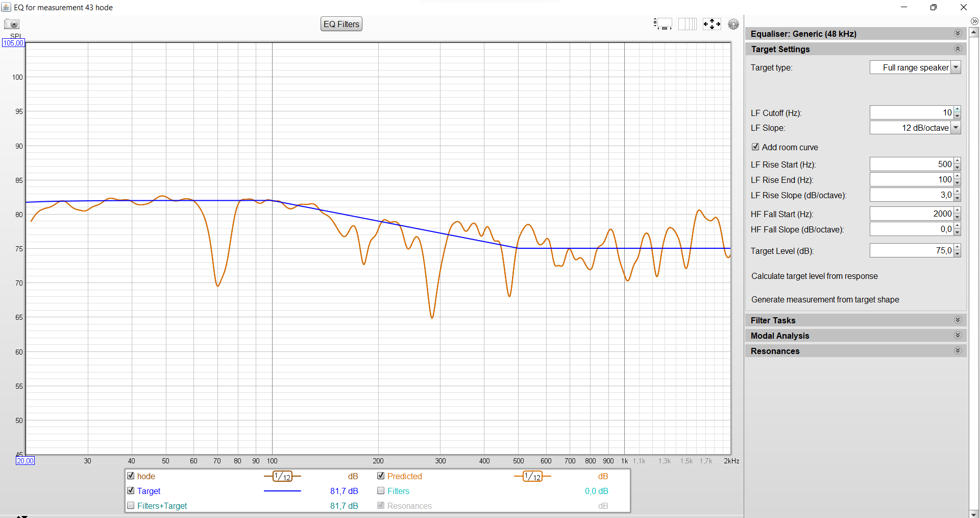Click the Target Level value field

point(912,250)
